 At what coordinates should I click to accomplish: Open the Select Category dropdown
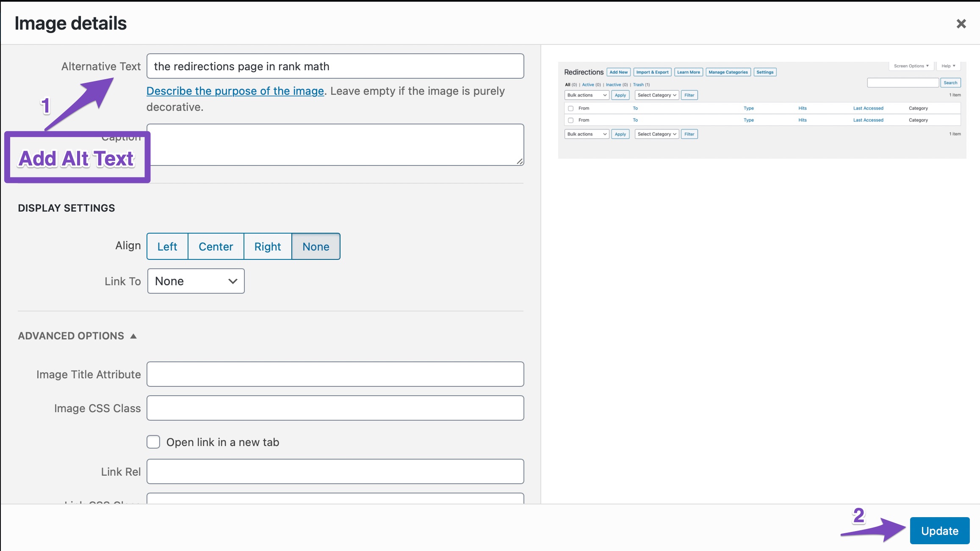[x=656, y=95]
